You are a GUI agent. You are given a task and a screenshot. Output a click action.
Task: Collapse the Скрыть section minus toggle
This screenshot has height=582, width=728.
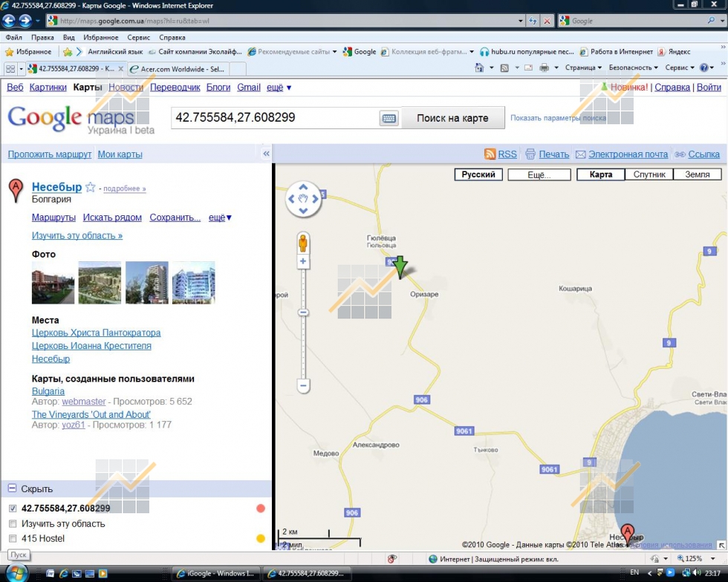12,488
